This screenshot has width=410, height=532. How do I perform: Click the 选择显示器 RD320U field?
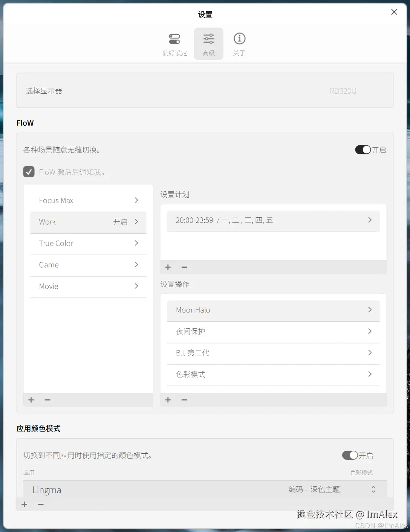[205, 91]
